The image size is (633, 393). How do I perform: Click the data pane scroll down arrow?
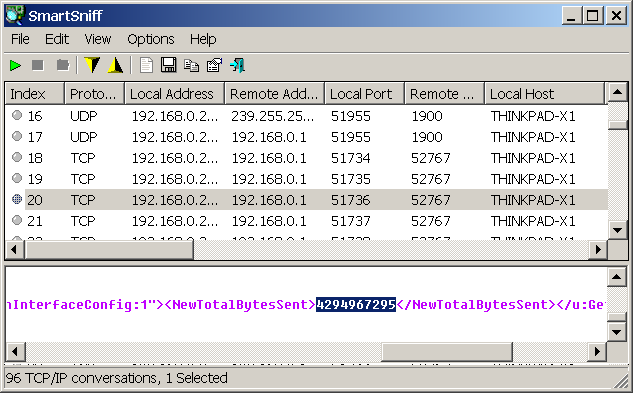pyautogui.click(x=616, y=332)
